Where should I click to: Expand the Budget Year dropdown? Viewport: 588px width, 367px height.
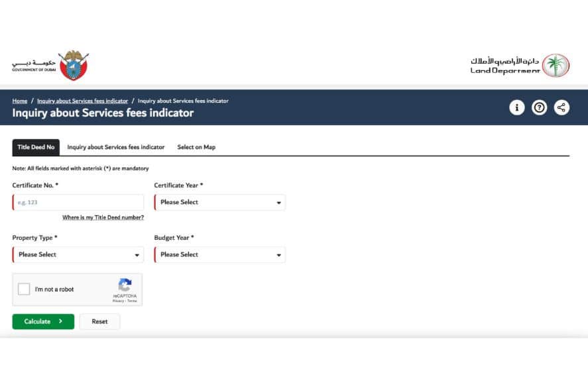click(220, 254)
